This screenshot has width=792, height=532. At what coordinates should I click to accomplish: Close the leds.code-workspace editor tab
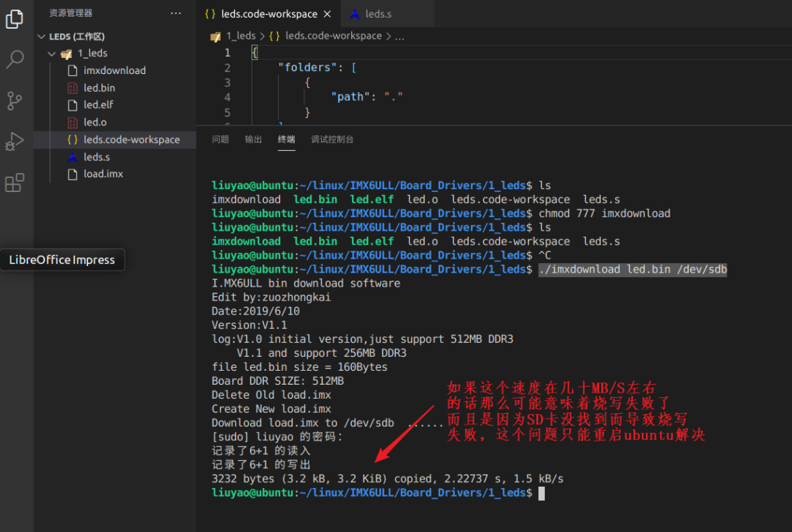[x=327, y=14]
